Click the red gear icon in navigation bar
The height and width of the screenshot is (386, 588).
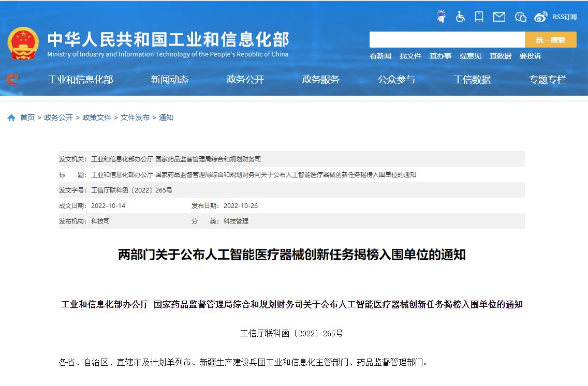point(12,80)
